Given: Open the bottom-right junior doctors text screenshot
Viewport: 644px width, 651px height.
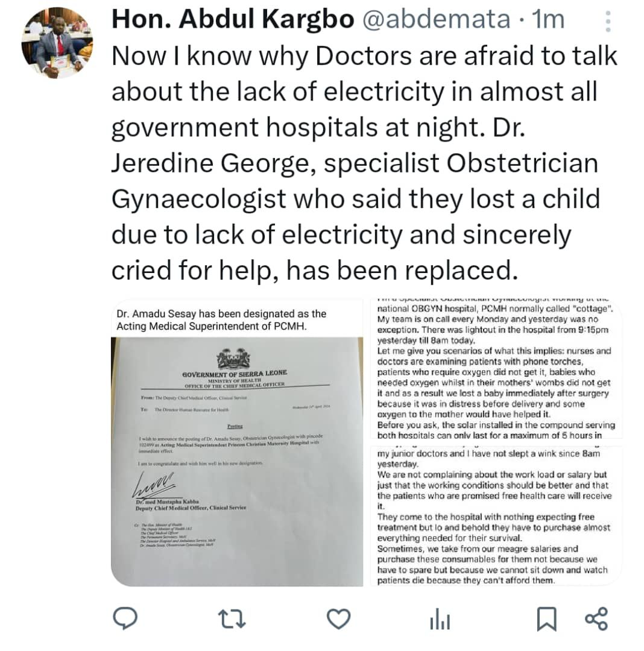Looking at the screenshot, I should point(496,515).
